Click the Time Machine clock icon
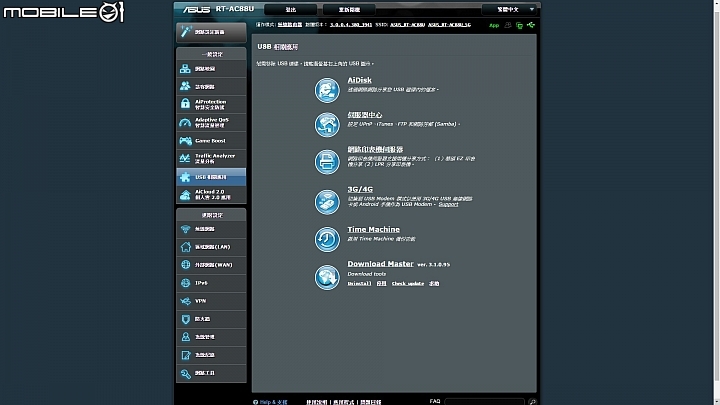Viewport: 720px width, 405px height. (327, 239)
